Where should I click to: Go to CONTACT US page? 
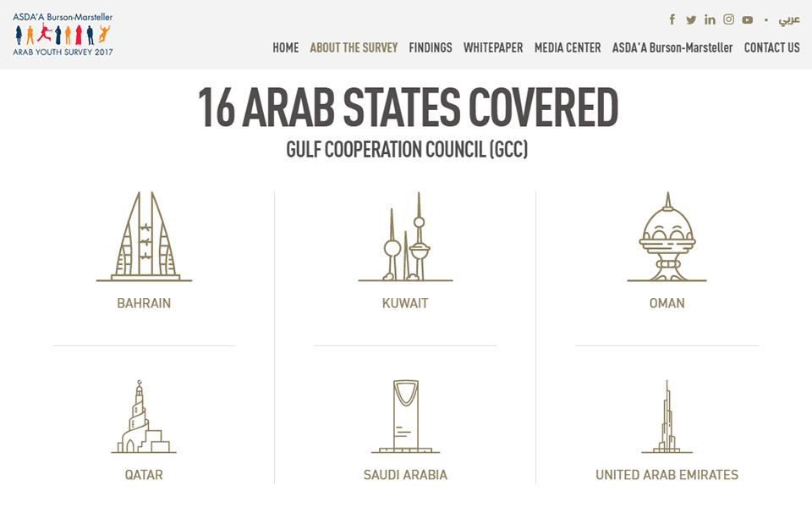click(x=772, y=47)
